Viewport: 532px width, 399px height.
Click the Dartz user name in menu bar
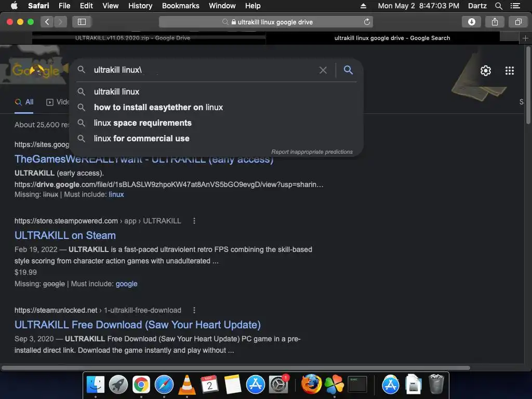pos(477,6)
